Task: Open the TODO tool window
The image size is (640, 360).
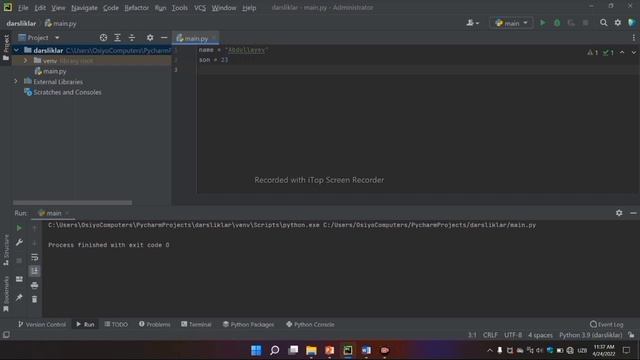Action: click(116, 324)
